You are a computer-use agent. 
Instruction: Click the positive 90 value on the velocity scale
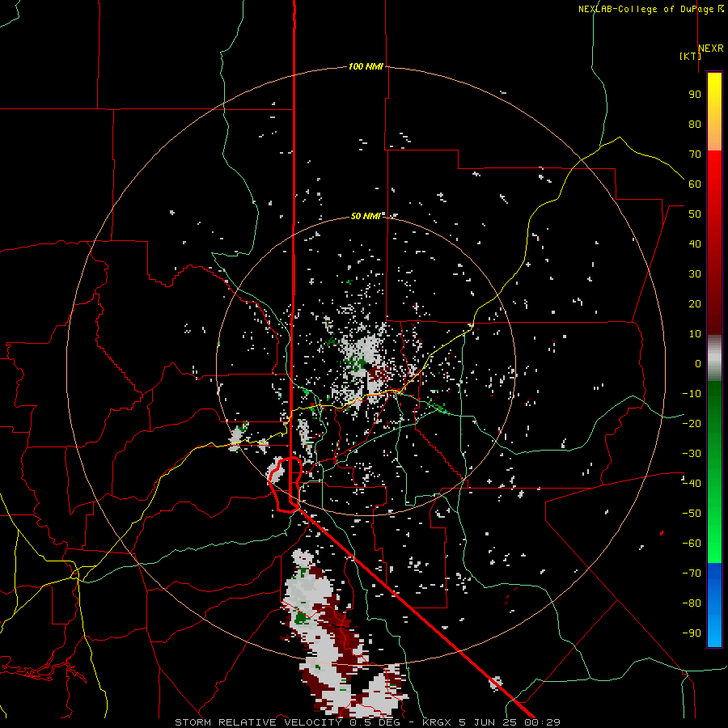point(695,95)
